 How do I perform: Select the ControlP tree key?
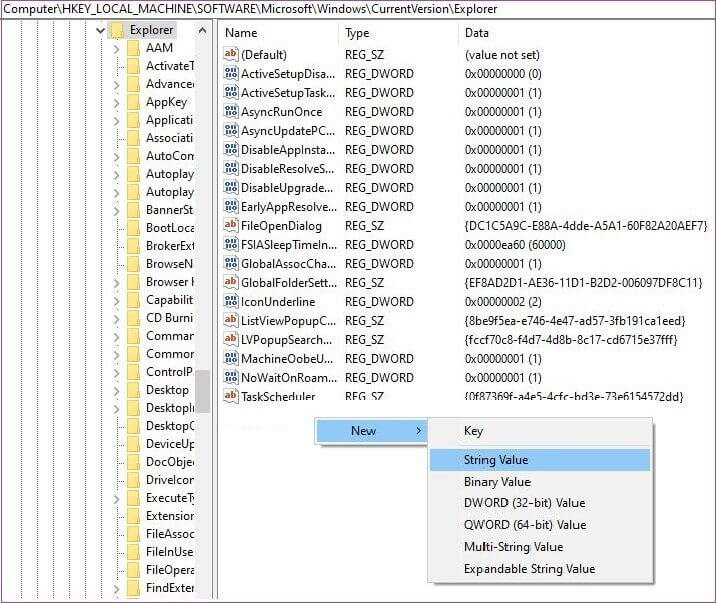point(169,372)
